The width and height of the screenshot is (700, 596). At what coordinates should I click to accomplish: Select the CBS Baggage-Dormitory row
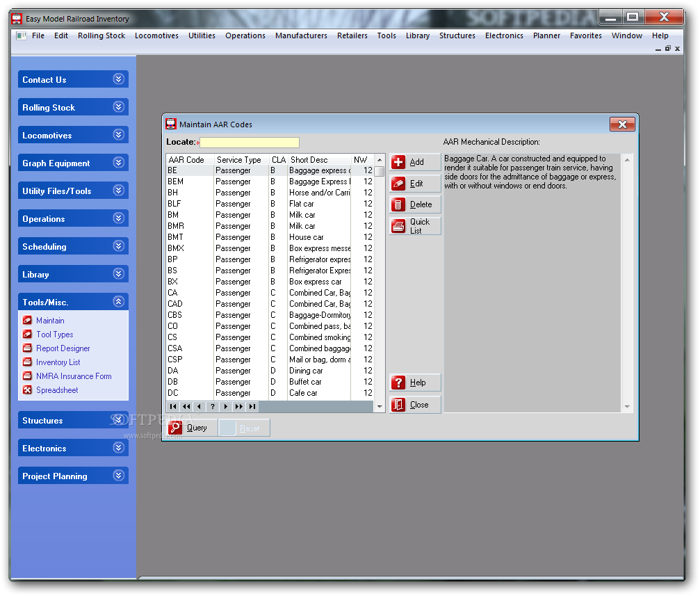(270, 315)
